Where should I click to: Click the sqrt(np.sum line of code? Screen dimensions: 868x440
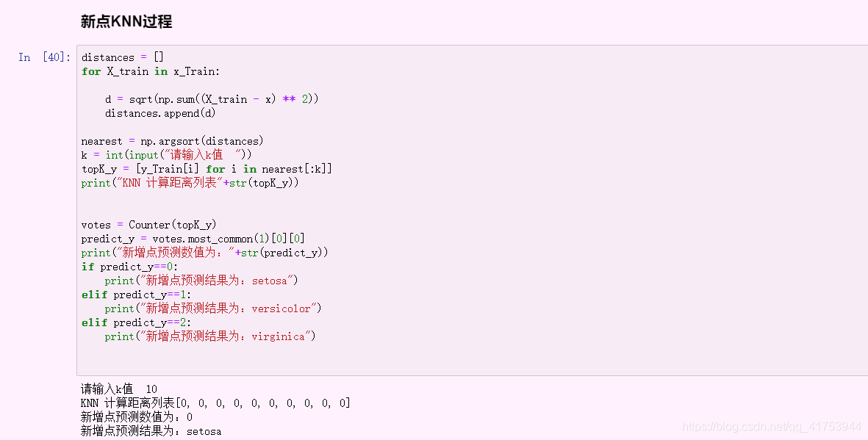(212, 99)
